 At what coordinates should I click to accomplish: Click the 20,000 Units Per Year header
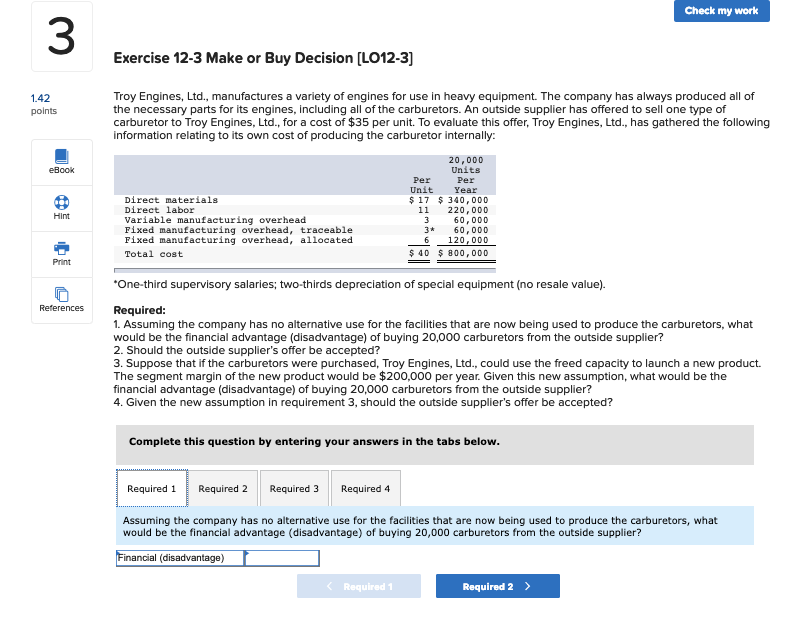(466, 175)
